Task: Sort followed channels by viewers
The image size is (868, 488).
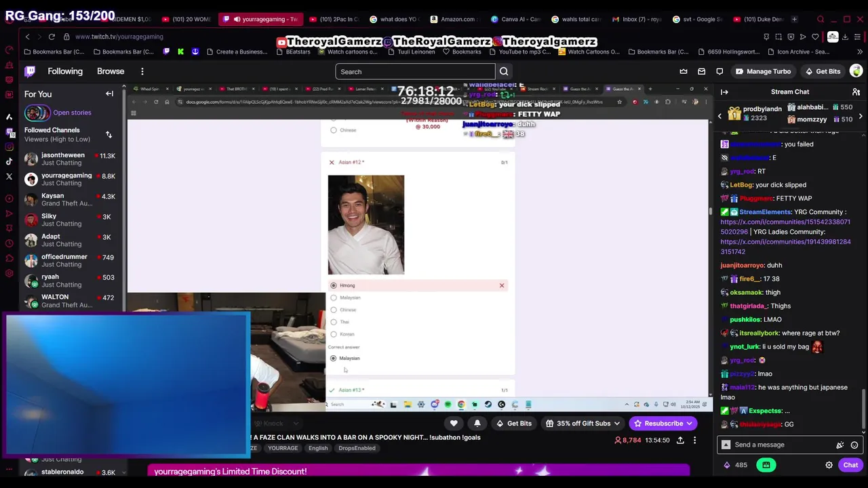Action: click(108, 135)
